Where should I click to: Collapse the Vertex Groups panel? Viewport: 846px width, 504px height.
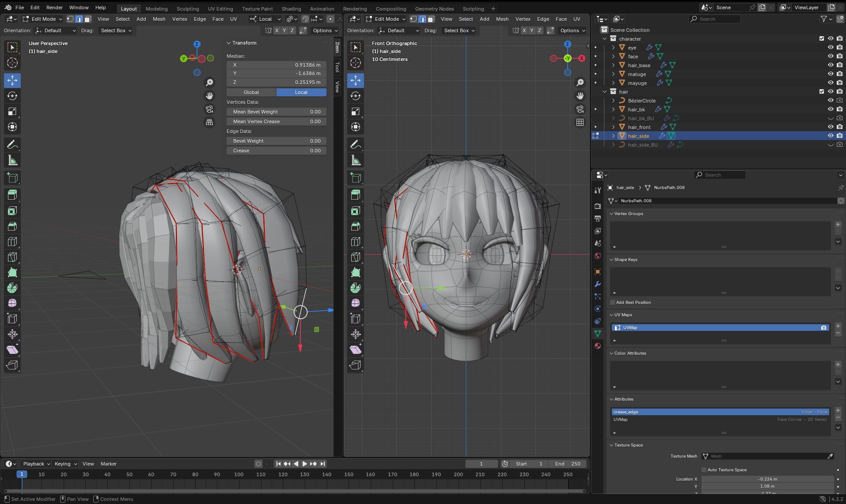[628, 214]
